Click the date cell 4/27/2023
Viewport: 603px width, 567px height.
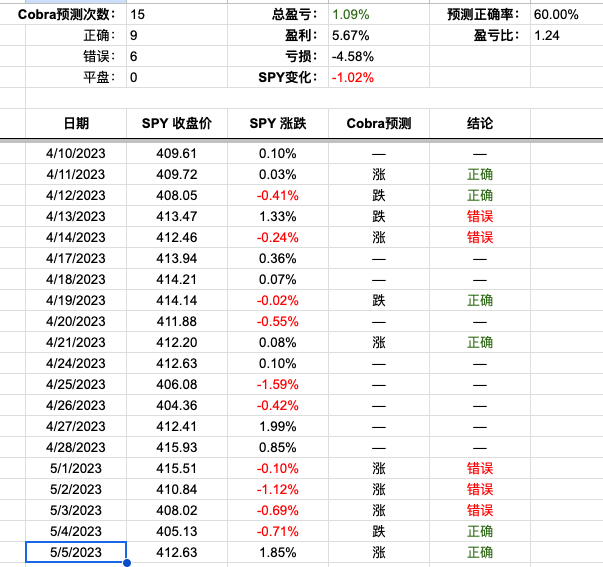click(76, 426)
